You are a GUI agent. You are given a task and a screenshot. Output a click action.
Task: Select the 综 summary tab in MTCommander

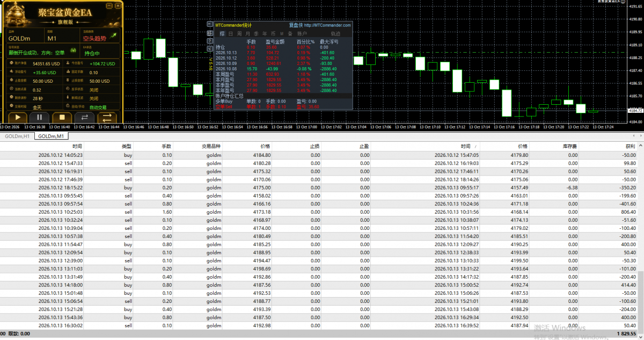222,33
